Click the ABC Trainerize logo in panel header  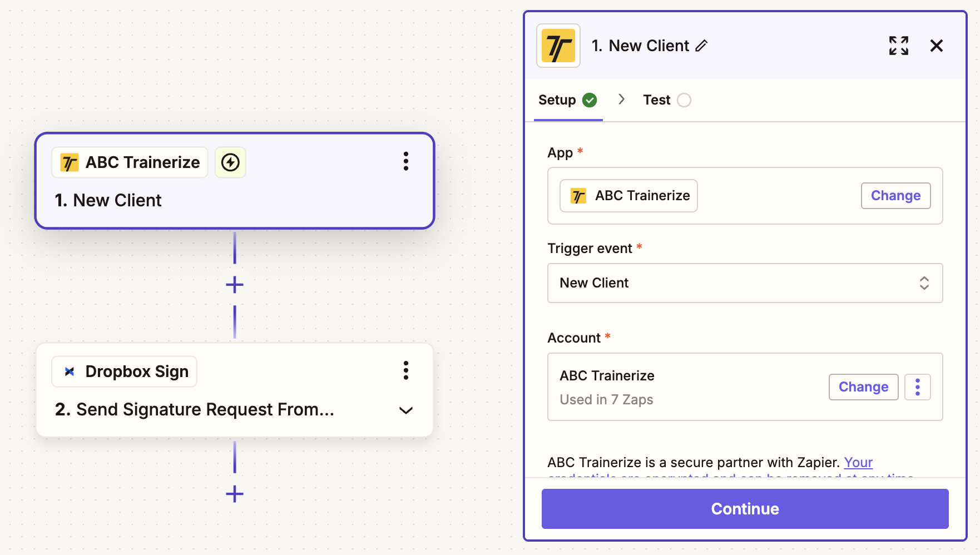[x=558, y=46]
